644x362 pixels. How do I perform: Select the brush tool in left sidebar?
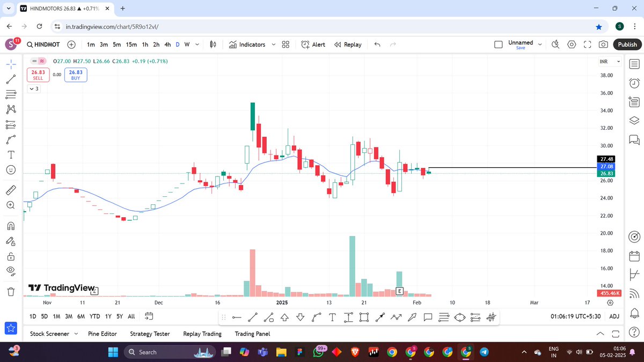click(11, 140)
